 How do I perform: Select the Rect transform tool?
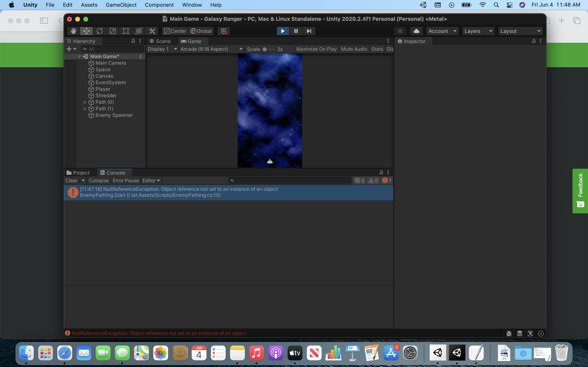126,31
